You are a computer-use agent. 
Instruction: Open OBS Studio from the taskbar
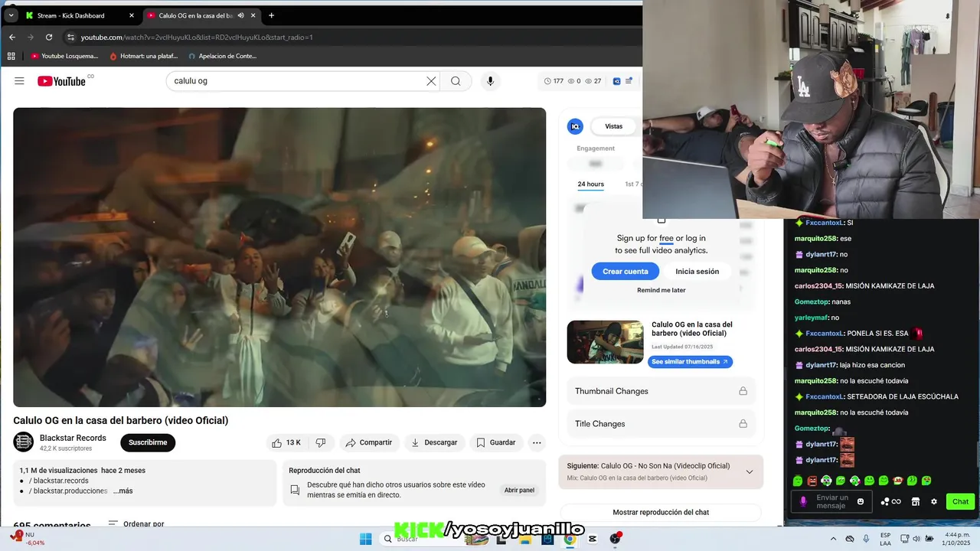pyautogui.click(x=615, y=539)
